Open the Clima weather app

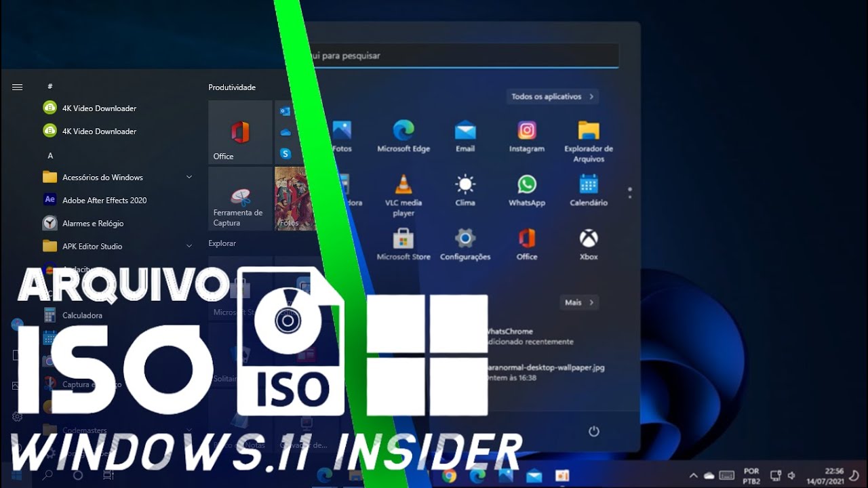(465, 190)
